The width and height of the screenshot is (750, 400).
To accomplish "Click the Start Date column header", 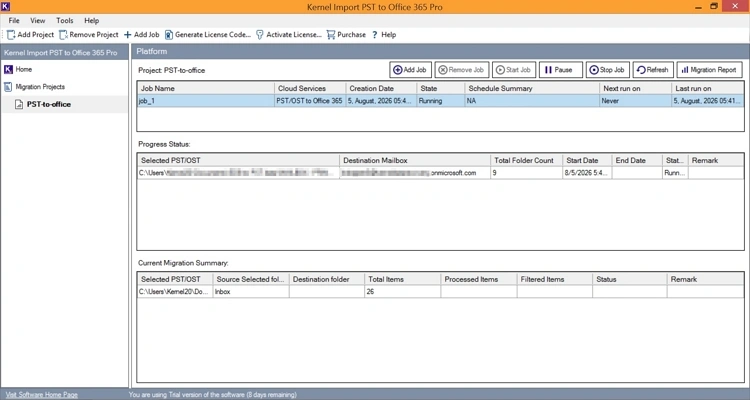I will point(587,161).
